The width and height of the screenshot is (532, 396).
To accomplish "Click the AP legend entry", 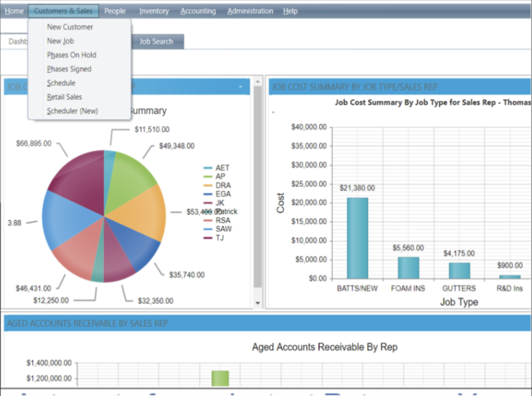I will point(214,176).
